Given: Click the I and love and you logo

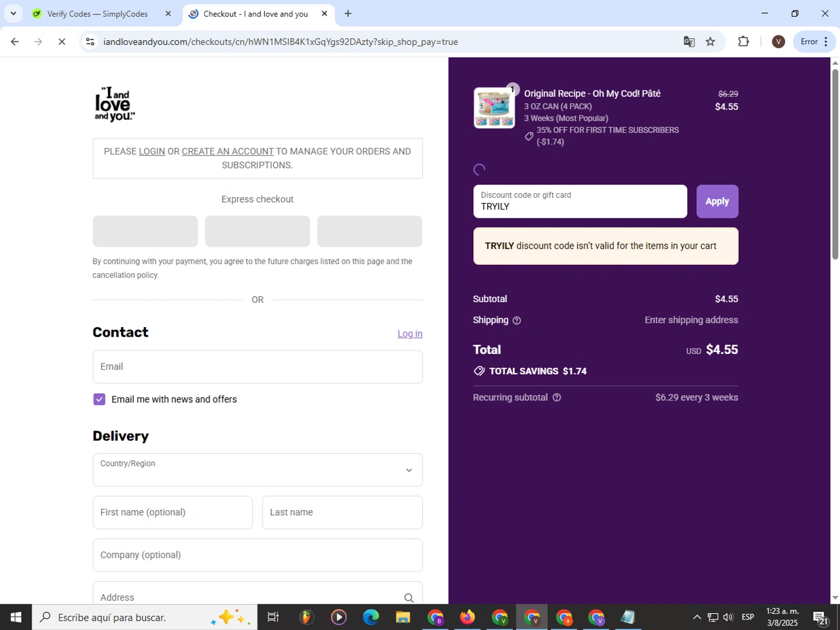Looking at the screenshot, I should point(115,104).
